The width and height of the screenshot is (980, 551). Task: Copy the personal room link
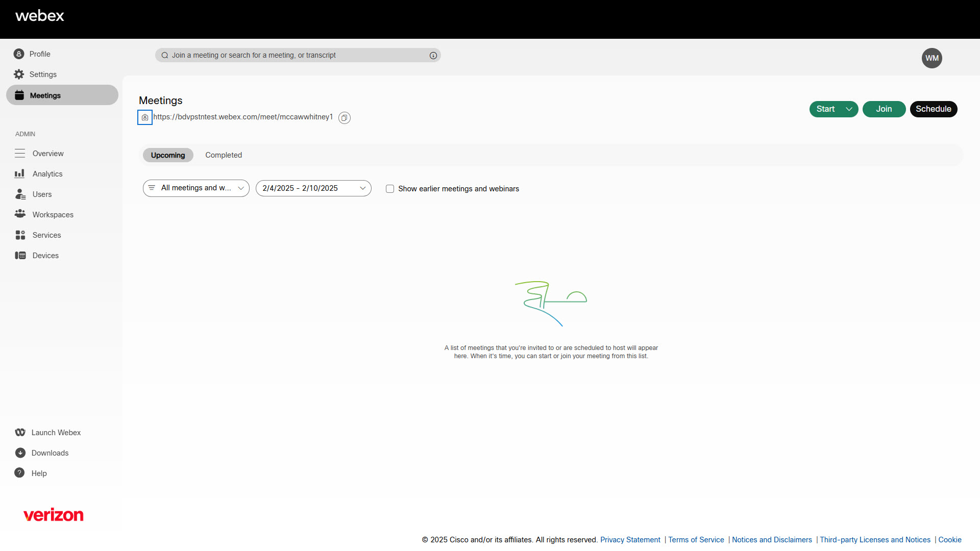coord(345,118)
